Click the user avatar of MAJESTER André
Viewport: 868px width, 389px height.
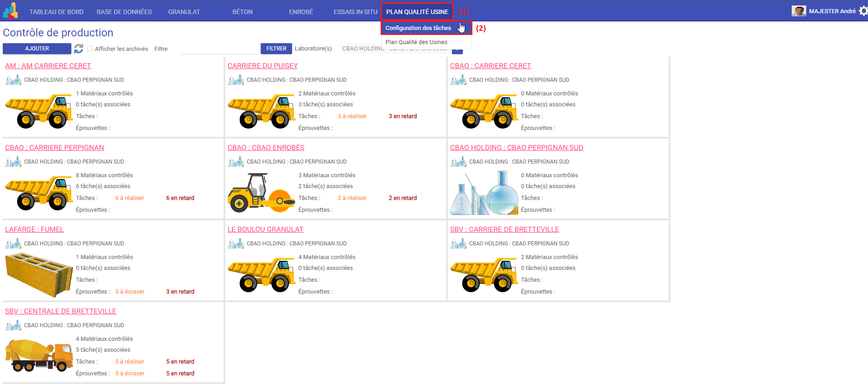799,11
